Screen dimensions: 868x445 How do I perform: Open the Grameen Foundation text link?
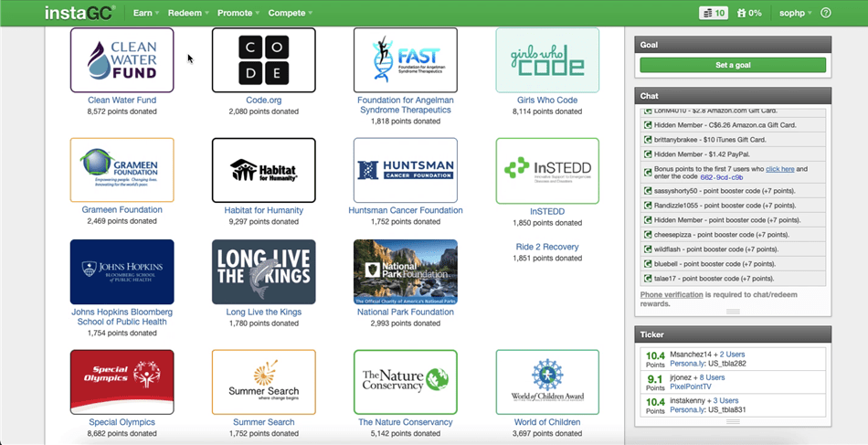coord(122,210)
